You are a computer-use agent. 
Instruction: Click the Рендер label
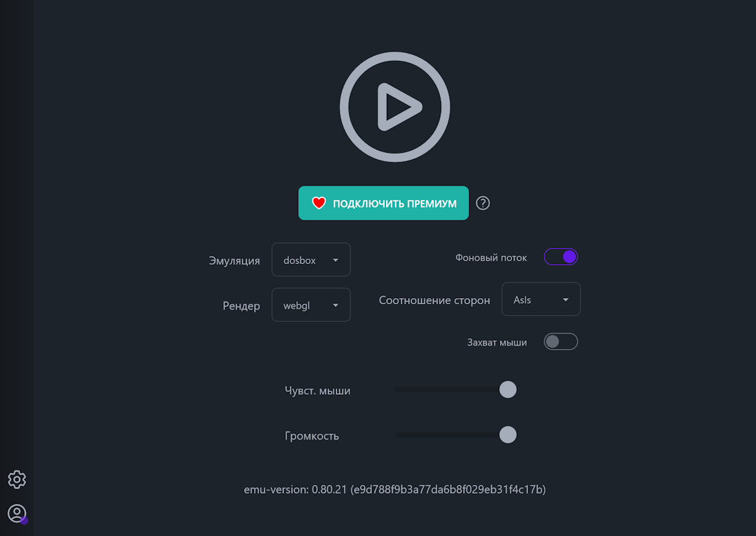(241, 306)
